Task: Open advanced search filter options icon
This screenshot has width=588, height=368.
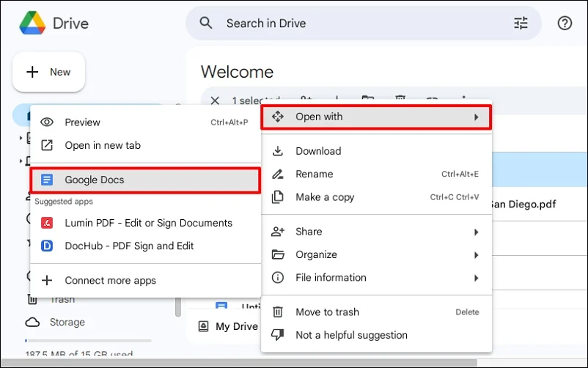Action: tap(521, 23)
